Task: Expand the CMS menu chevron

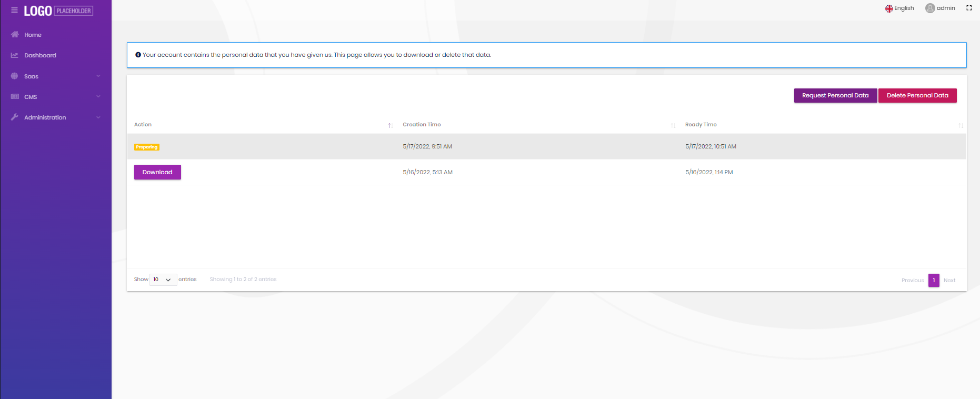Action: (x=98, y=97)
